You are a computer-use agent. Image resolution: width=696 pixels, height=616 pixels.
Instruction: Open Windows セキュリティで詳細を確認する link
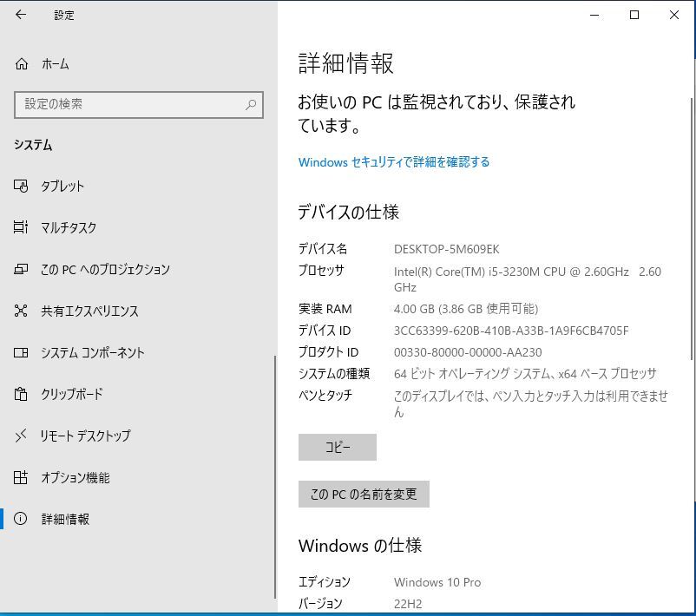[394, 162]
